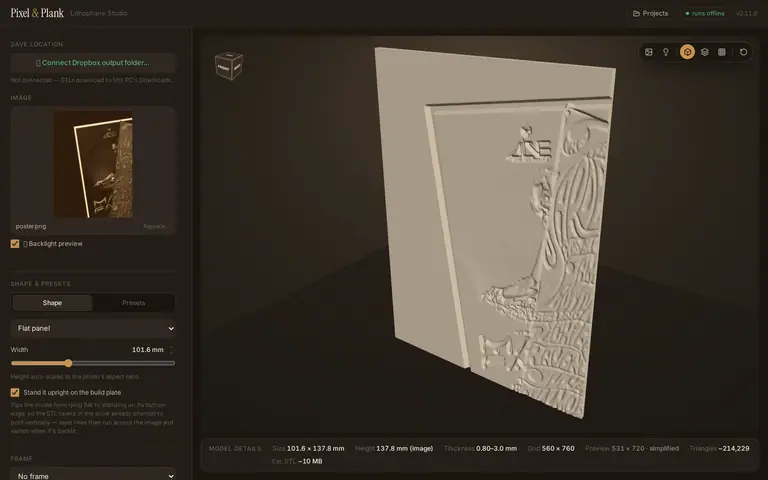
Task: Open the Flat panel shape dropdown
Action: 93,328
